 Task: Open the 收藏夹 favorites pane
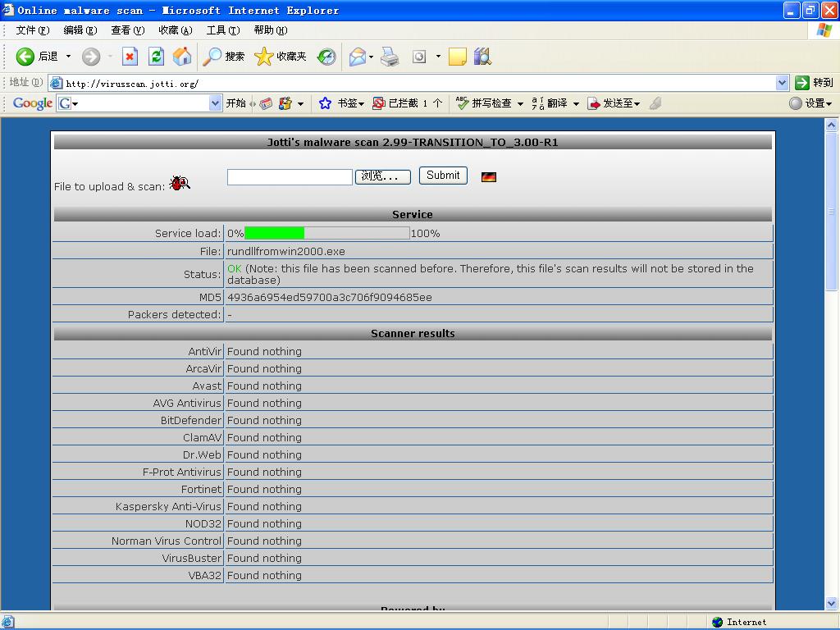(281, 57)
